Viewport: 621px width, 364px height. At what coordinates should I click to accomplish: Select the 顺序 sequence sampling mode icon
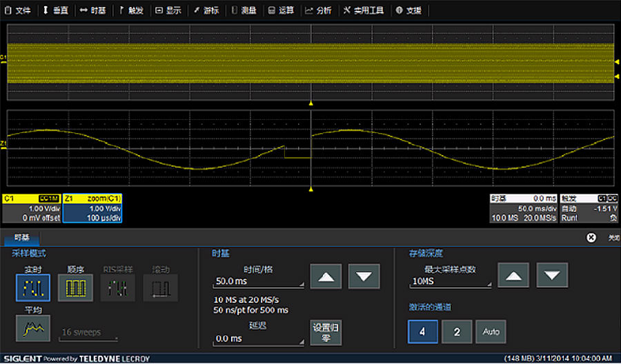[x=75, y=287]
